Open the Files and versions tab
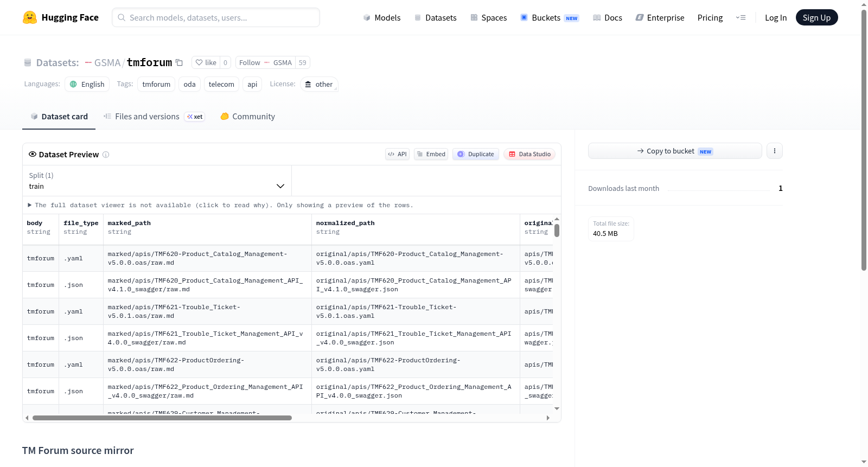868x467 pixels. (x=154, y=117)
